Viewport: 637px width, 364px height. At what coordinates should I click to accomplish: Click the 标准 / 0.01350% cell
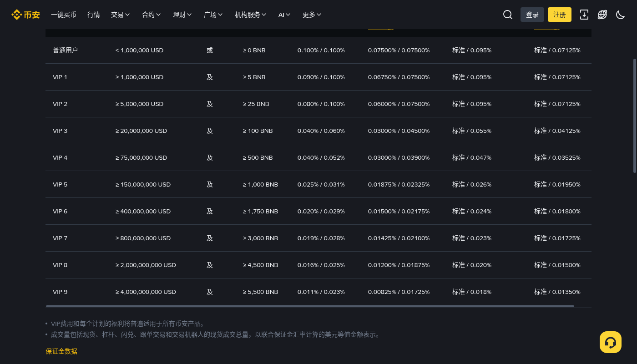pos(557,292)
